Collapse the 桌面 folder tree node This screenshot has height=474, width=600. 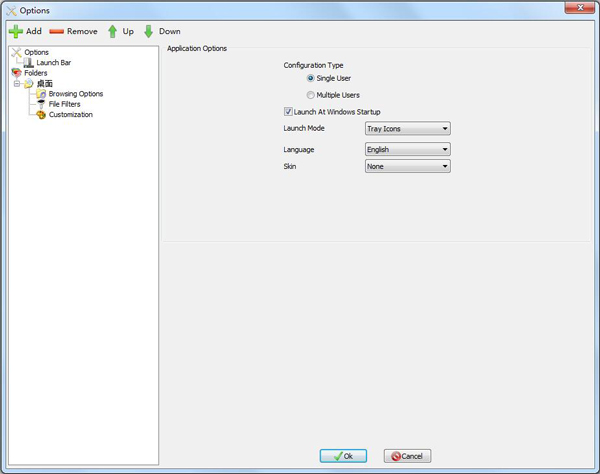click(16, 84)
